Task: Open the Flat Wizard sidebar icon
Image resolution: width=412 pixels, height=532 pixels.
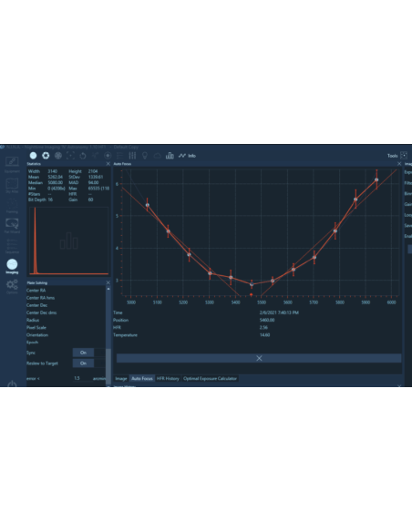Action: [x=12, y=225]
